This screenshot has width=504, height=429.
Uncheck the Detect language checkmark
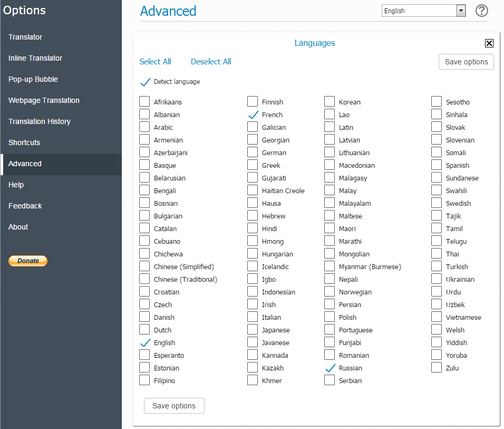(x=145, y=82)
